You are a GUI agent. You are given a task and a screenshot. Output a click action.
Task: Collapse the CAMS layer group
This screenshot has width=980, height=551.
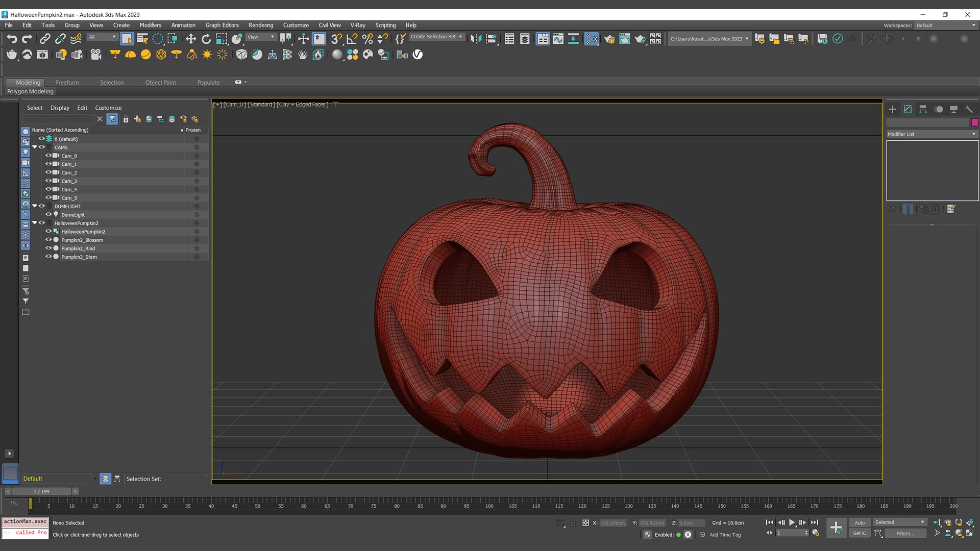click(35, 147)
